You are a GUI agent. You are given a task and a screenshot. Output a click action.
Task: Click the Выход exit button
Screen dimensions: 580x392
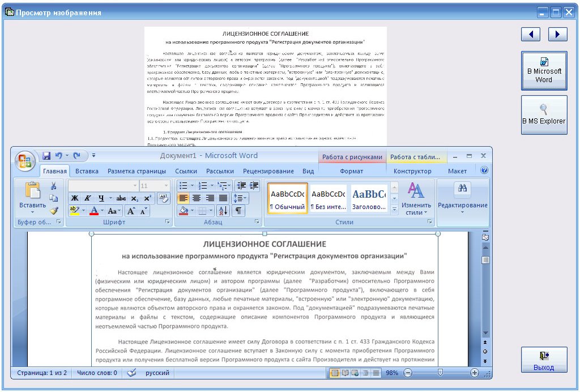pos(544,360)
